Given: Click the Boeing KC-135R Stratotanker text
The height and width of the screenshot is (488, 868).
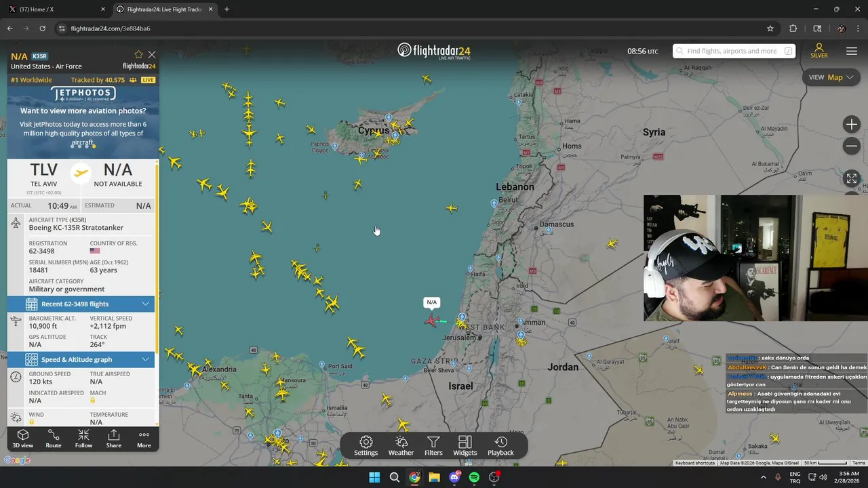Looking at the screenshot, I should coord(76,228).
